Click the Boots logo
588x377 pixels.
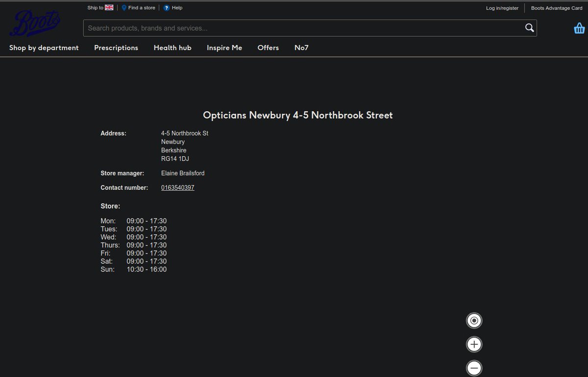(35, 24)
